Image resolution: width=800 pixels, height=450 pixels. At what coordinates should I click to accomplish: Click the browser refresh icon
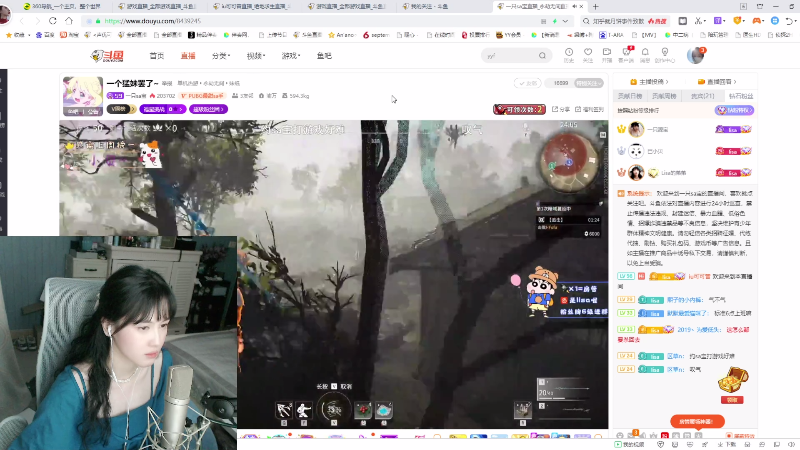53,21
